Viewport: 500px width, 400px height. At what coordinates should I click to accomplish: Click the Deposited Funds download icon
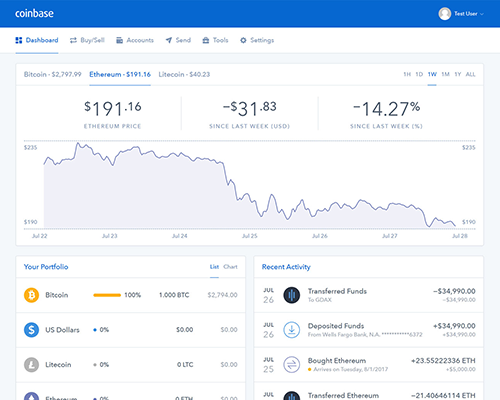click(x=291, y=330)
